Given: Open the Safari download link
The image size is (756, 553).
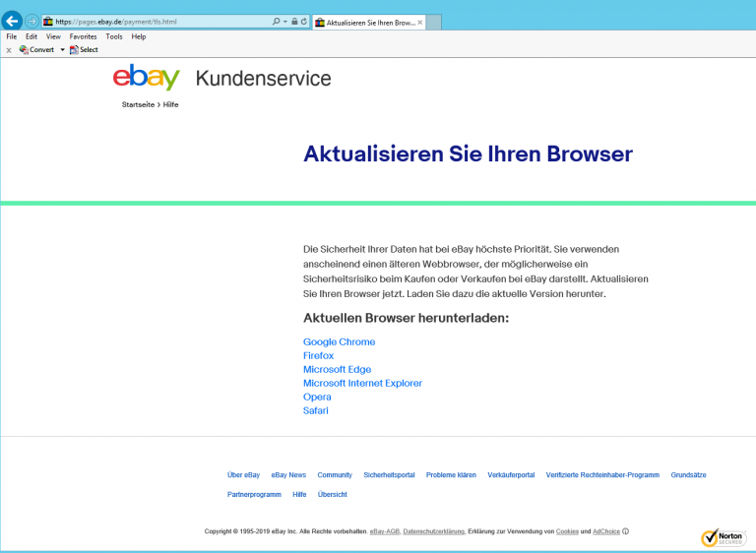Looking at the screenshot, I should (x=315, y=410).
